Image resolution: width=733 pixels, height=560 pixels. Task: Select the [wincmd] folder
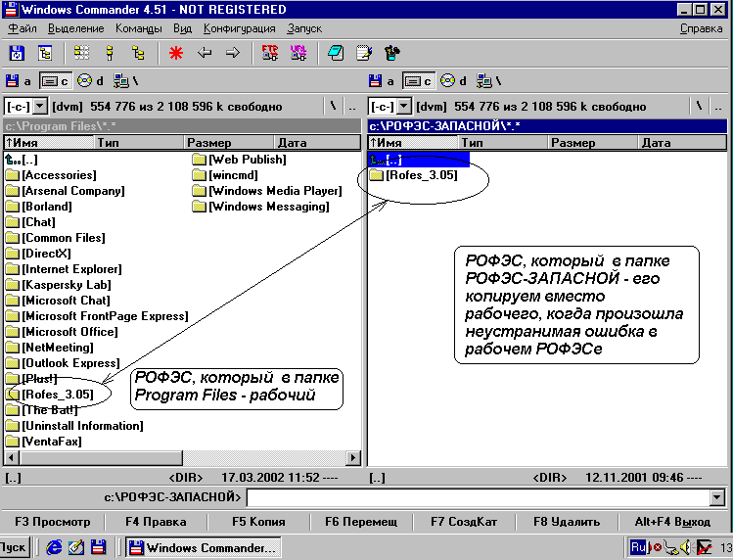point(225,175)
